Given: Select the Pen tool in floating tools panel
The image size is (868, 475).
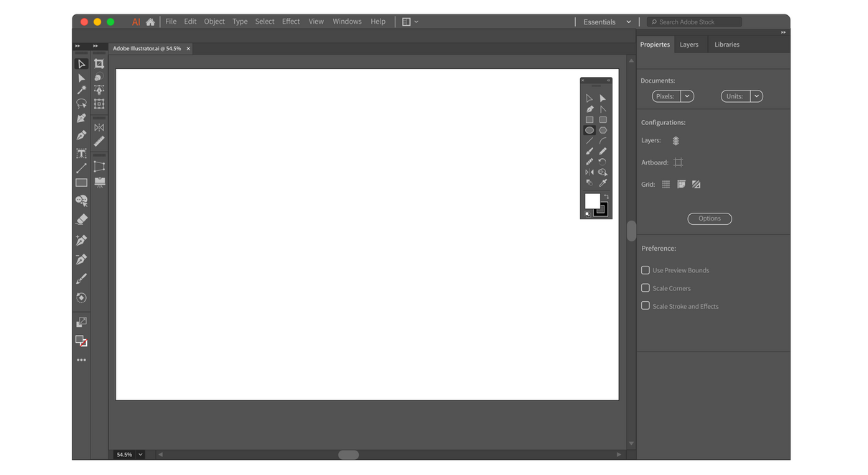Looking at the screenshot, I should point(589,109).
